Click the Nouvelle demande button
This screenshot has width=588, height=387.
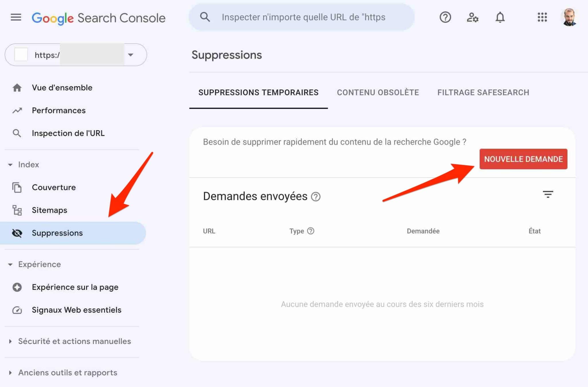click(x=523, y=159)
